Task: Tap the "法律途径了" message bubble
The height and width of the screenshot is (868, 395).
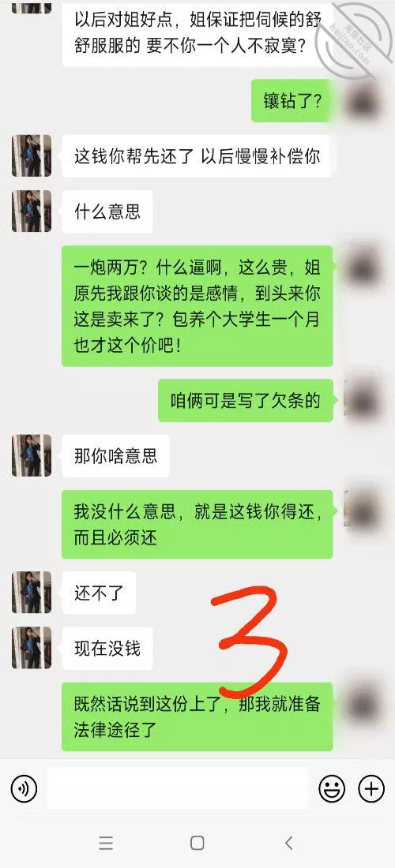Action: click(197, 716)
